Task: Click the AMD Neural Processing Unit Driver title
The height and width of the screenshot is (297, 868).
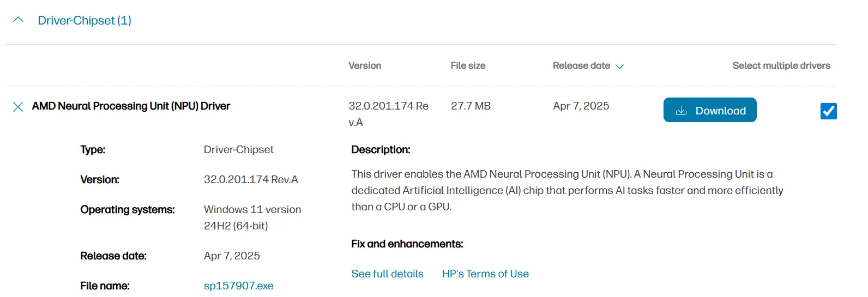Action: [x=131, y=106]
